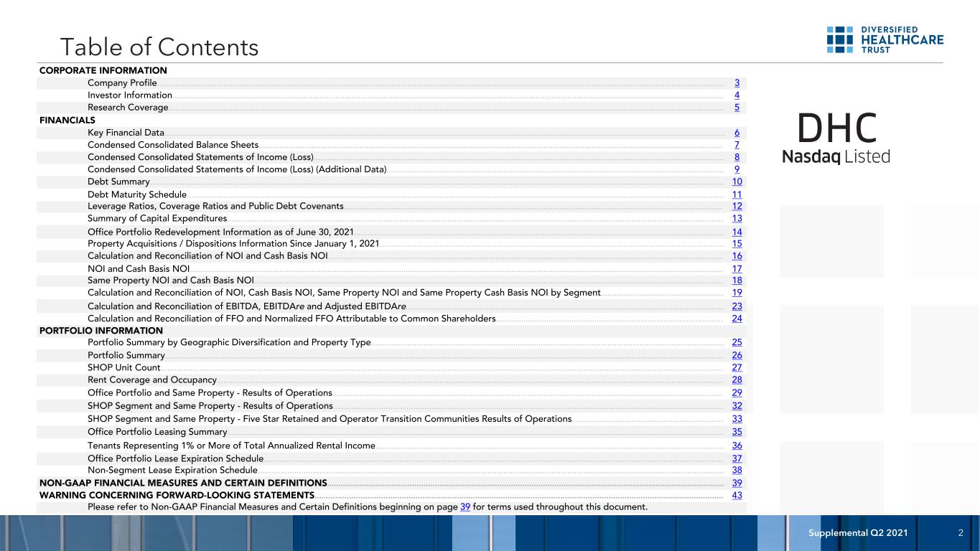Jump to page 7 Condensed Consolidated Balance Sheets
The width and height of the screenshot is (980, 551).
[737, 145]
